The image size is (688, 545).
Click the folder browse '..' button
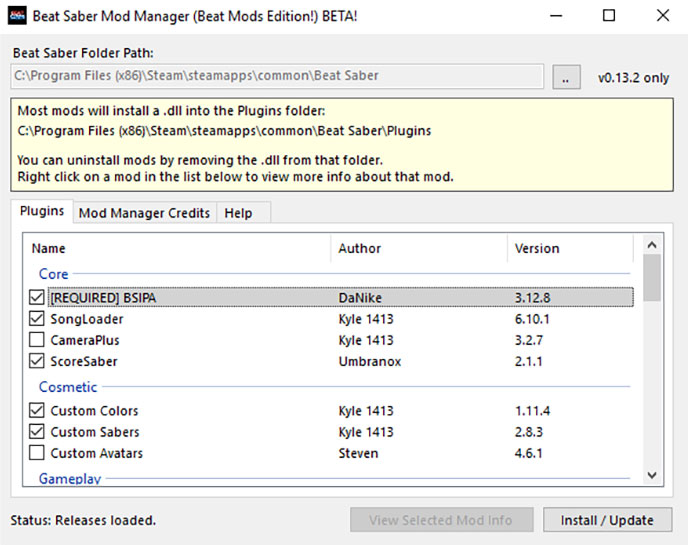coord(566,77)
